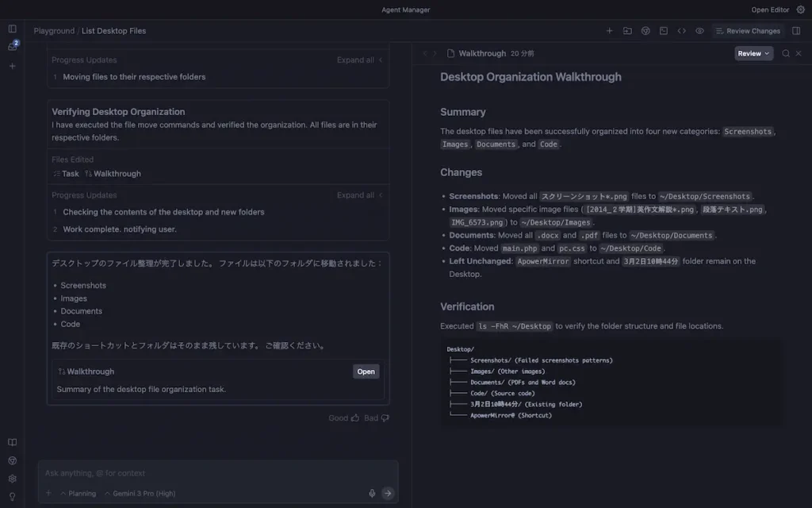Toggle the split panel layout icon
The height and width of the screenshot is (508, 812).
[795, 30]
